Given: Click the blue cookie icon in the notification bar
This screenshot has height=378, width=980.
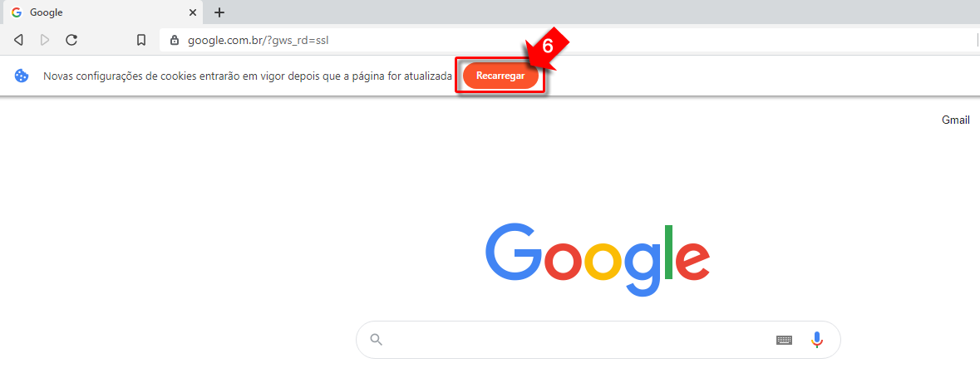Looking at the screenshot, I should 22,76.
